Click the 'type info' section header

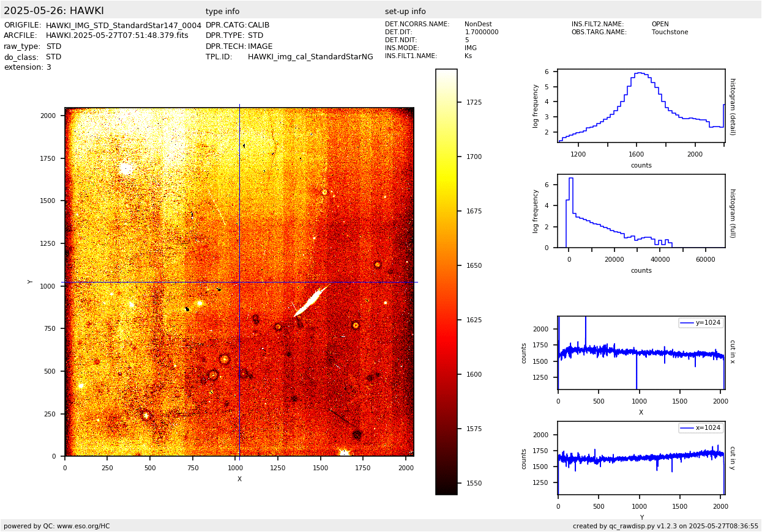point(222,12)
